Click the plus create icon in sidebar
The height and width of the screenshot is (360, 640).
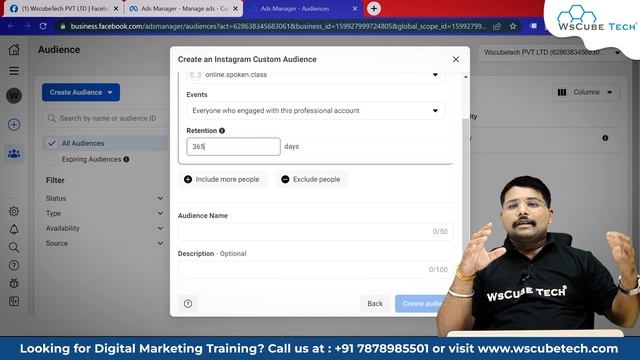point(14,124)
